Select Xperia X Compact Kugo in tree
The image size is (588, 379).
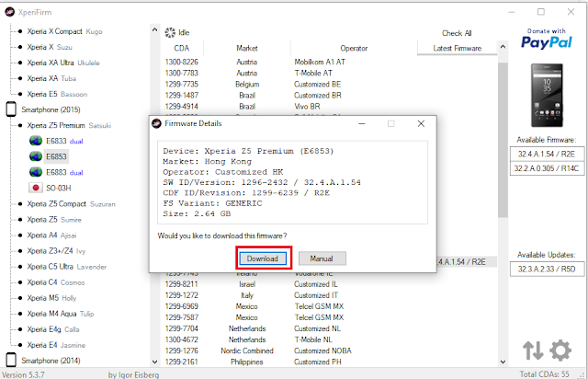click(x=64, y=31)
